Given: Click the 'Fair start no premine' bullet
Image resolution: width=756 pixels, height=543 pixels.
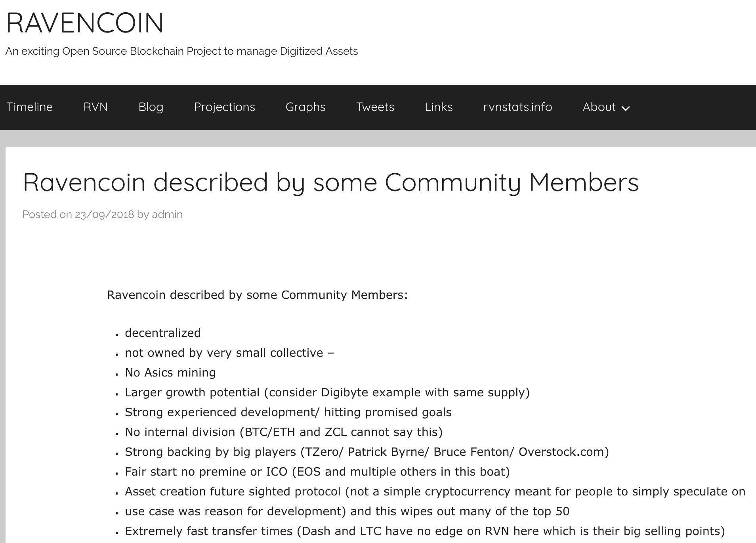Looking at the screenshot, I should 317,472.
